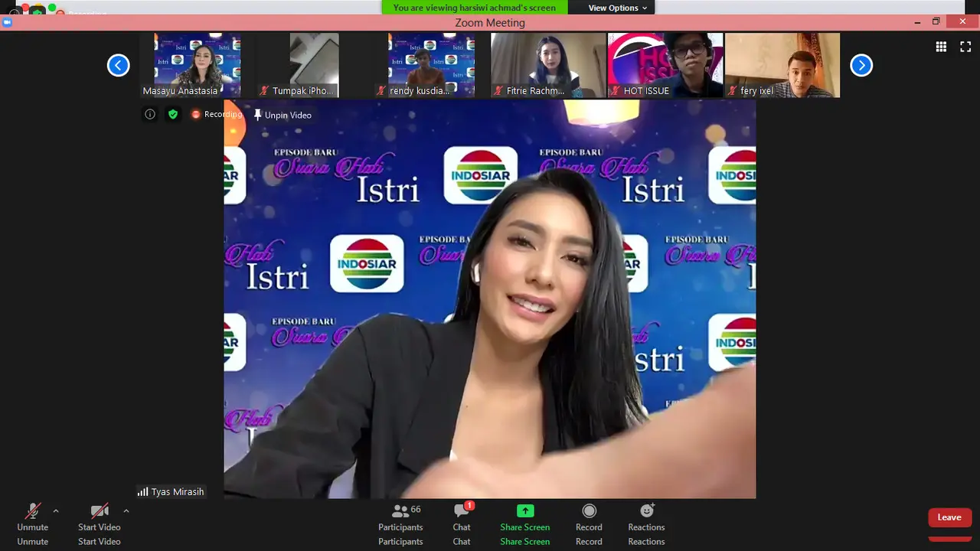Image resolution: width=980 pixels, height=551 pixels.
Task: Start recording with the Record button
Action: click(x=589, y=517)
